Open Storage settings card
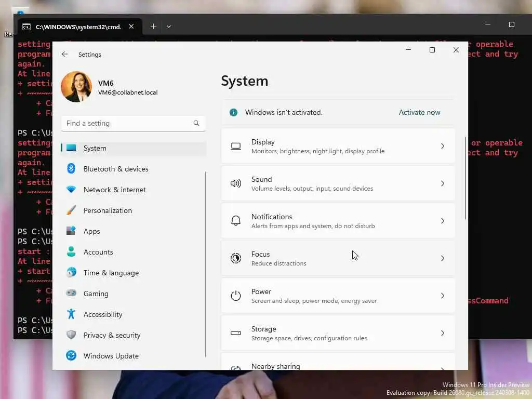 coord(338,333)
